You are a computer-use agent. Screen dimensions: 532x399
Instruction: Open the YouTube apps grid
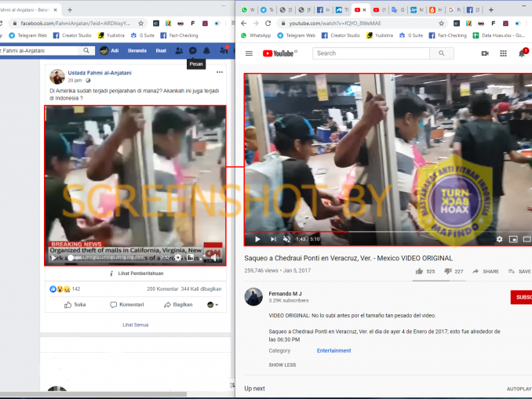[x=503, y=53]
